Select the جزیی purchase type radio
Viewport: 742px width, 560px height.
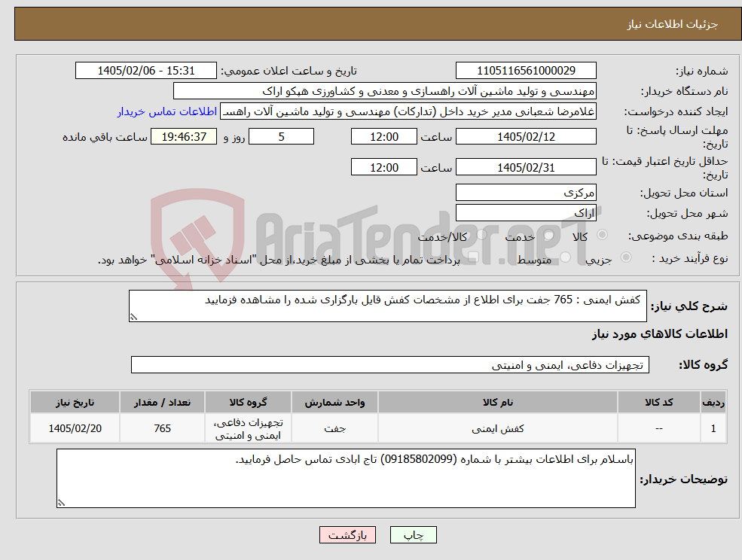coord(625,257)
